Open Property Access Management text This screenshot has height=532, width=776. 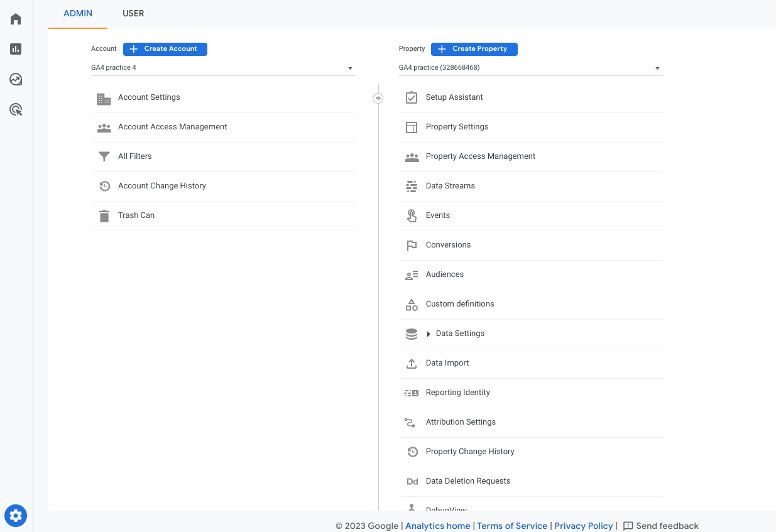481,156
